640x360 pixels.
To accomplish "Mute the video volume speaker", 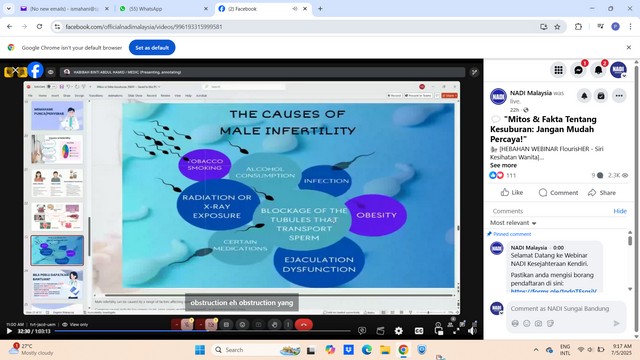I will (472, 331).
